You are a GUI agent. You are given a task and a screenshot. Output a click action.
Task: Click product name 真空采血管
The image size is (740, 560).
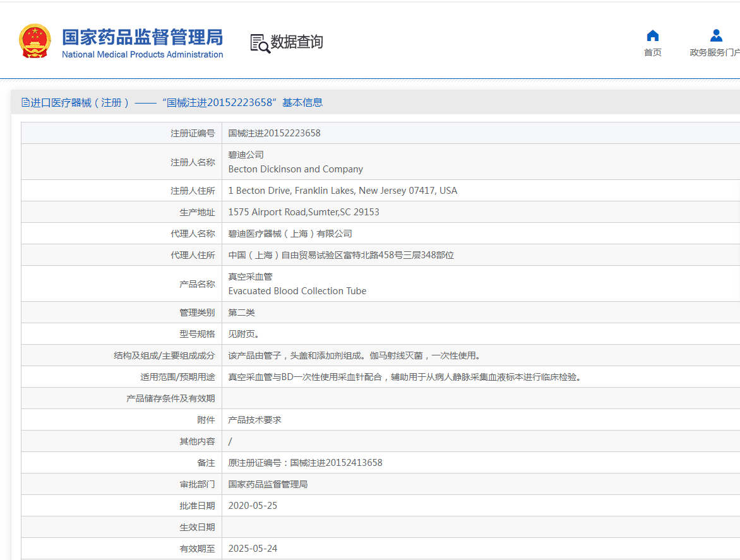(250, 277)
